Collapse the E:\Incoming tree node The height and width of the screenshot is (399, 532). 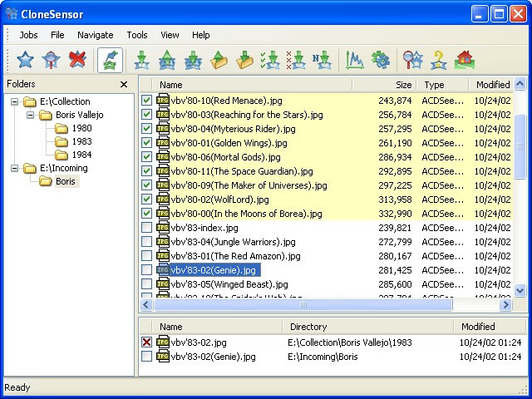point(14,168)
